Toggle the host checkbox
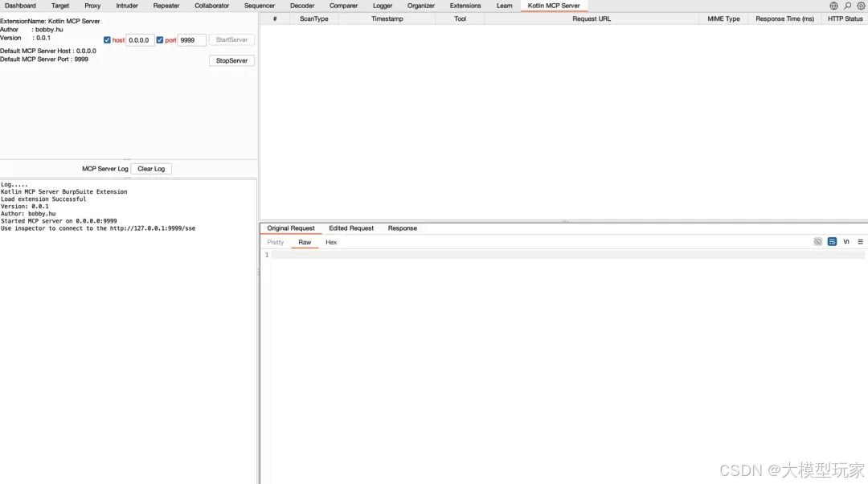The width and height of the screenshot is (868, 484). pyautogui.click(x=107, y=40)
